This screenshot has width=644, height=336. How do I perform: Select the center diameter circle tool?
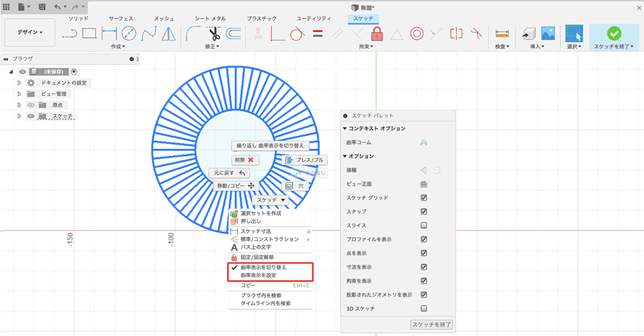(129, 34)
